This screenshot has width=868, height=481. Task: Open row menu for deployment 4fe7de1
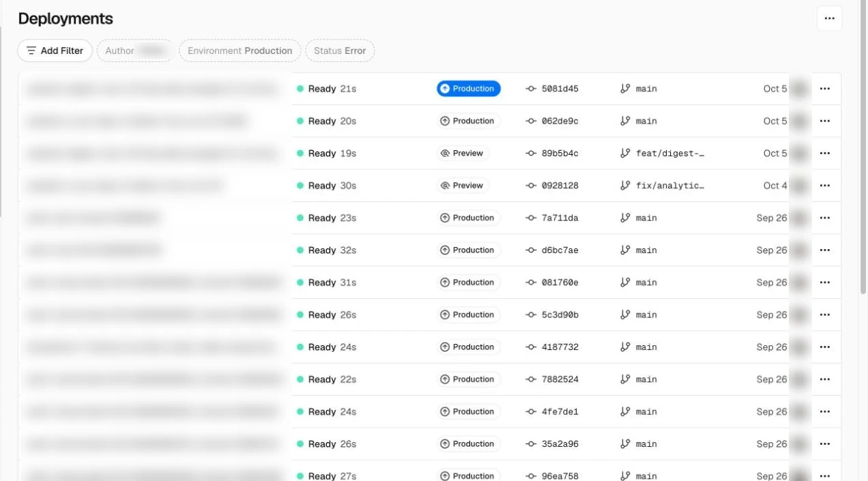825,411
